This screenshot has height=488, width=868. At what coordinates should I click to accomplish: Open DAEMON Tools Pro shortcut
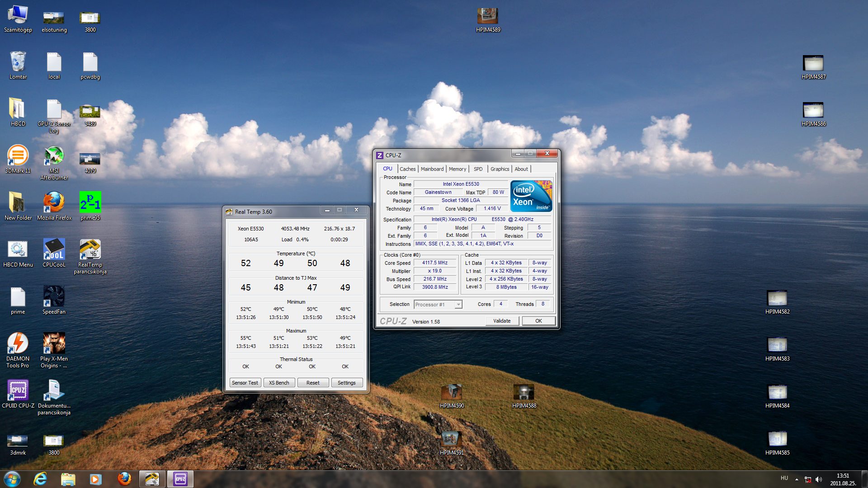(18, 351)
